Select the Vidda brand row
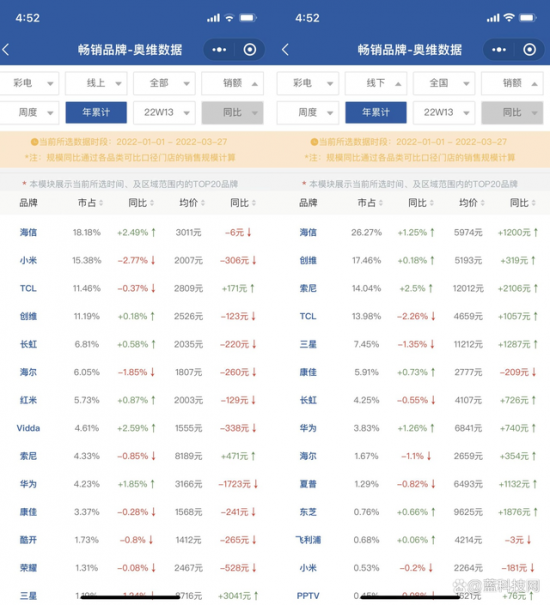 [x=137, y=428]
